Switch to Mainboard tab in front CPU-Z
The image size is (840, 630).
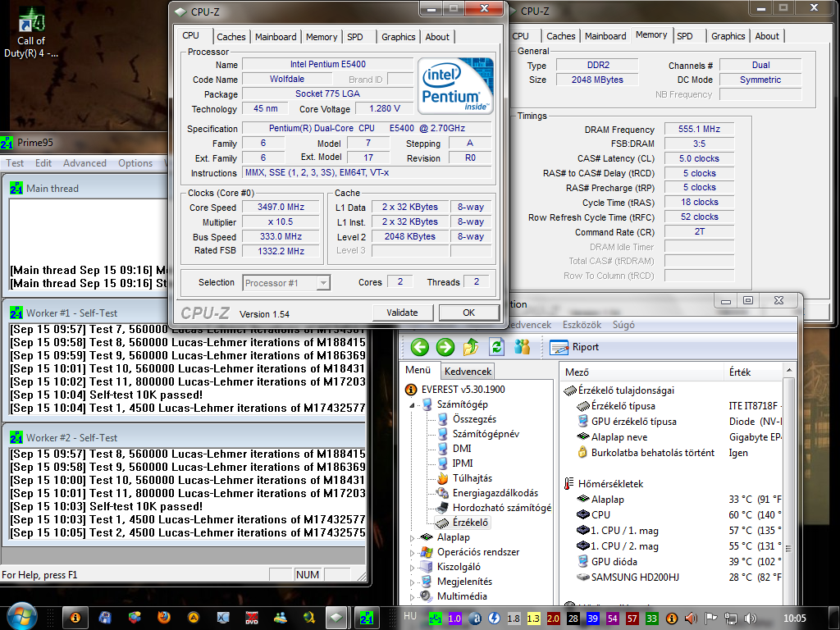pos(276,37)
